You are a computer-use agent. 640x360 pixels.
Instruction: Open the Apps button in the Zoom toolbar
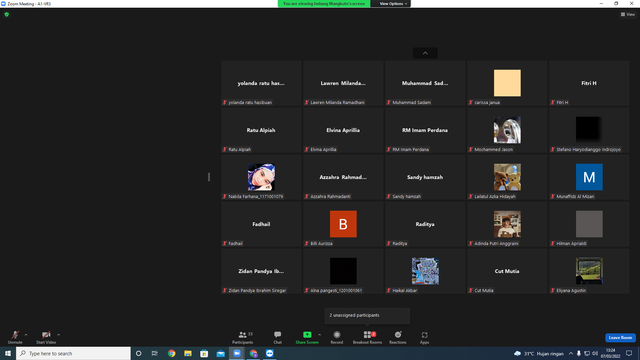click(424, 337)
